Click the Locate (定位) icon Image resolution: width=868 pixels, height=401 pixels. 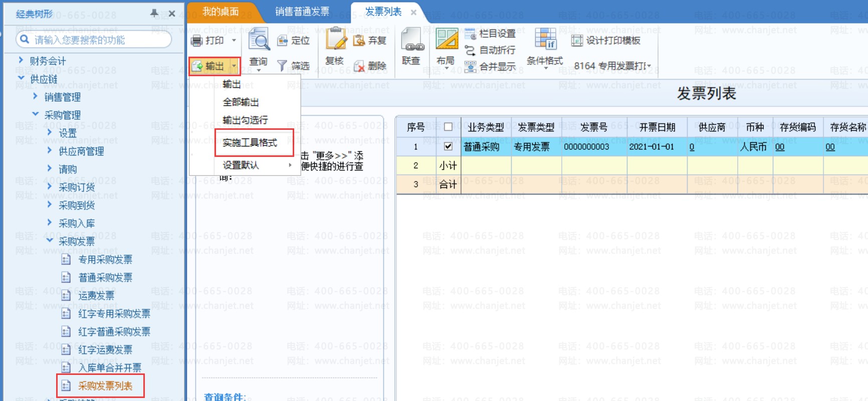pos(283,41)
